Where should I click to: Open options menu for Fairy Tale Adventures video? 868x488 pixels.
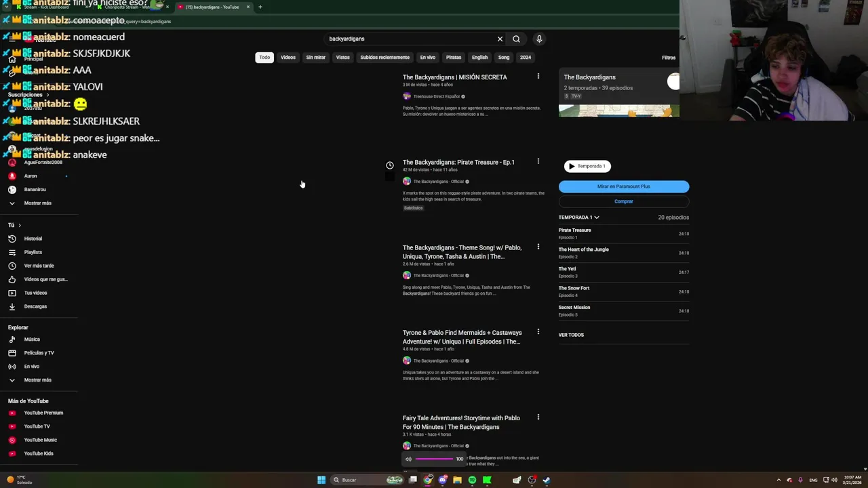pyautogui.click(x=538, y=417)
